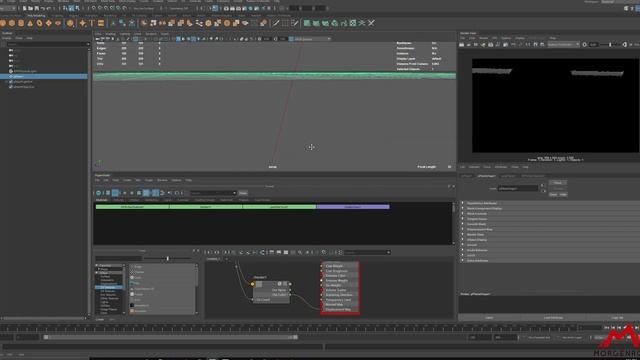This screenshot has width=640, height=360.
Task: Toggle the Create bar icon in Hypershade
Action: 98,193
